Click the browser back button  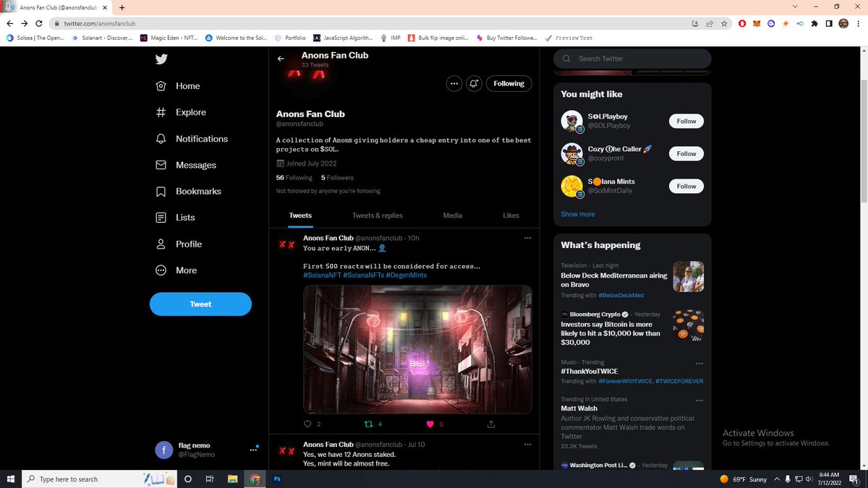click(10, 23)
